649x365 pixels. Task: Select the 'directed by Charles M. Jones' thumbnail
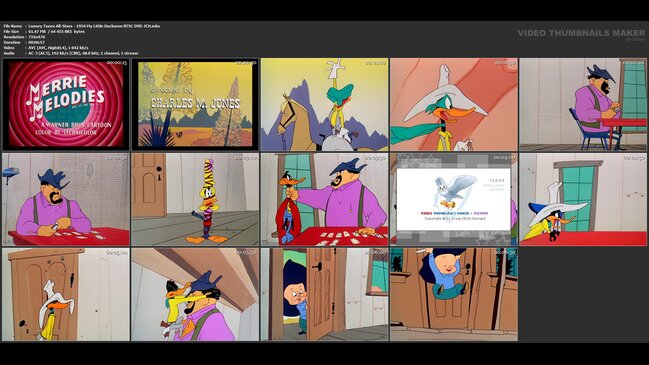click(195, 104)
